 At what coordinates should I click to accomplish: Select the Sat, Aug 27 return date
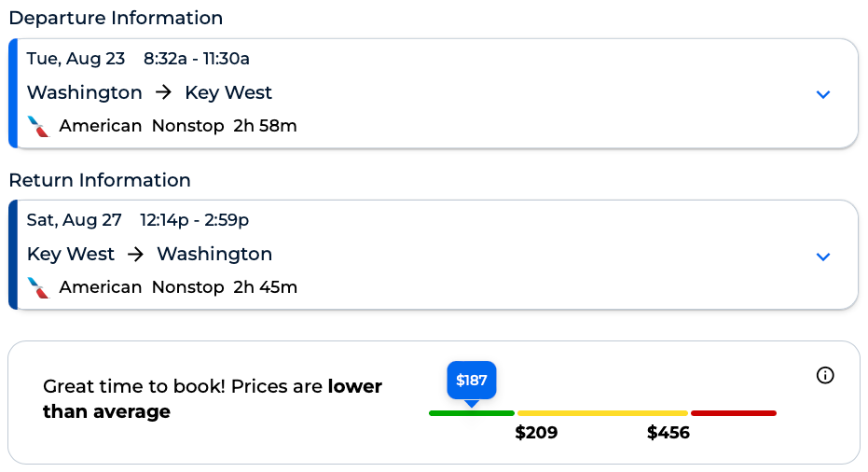pos(75,220)
